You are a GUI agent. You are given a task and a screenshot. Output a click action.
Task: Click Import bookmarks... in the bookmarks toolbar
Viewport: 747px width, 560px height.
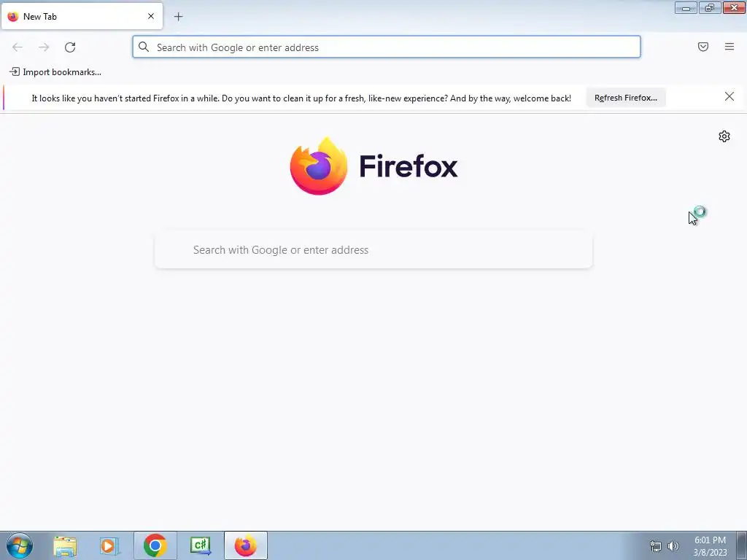click(x=55, y=72)
